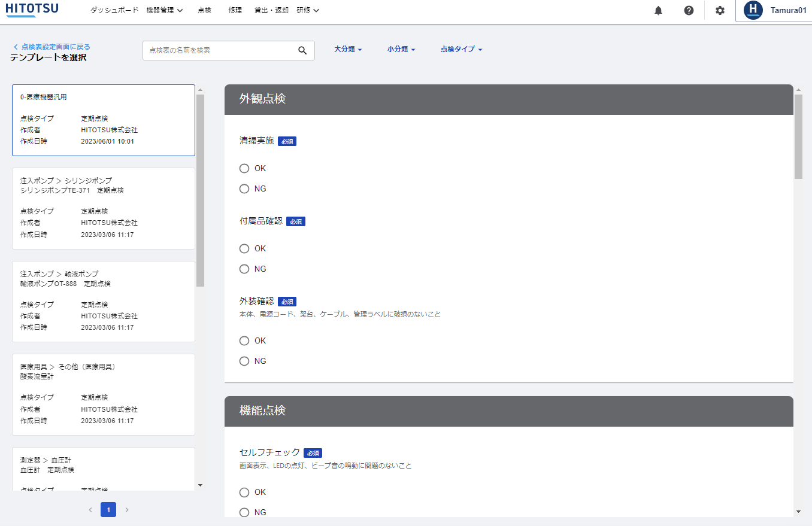
Task: Select NG for 付属品確認
Action: (x=244, y=269)
